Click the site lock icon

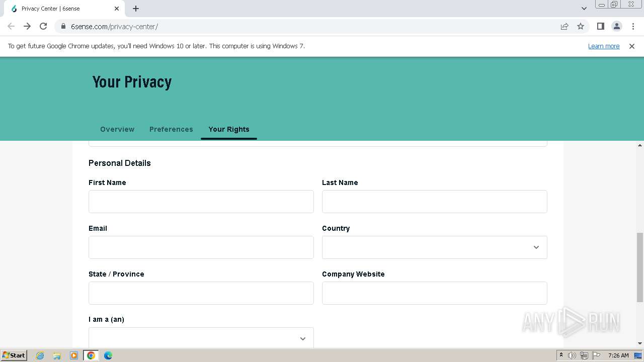click(63, 26)
